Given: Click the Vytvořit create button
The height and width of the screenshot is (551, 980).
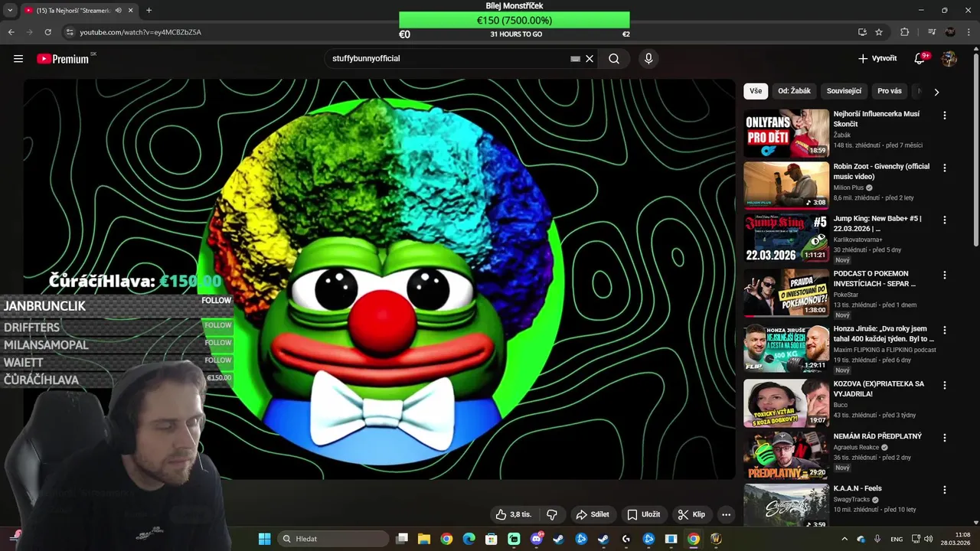Looking at the screenshot, I should pos(877,58).
